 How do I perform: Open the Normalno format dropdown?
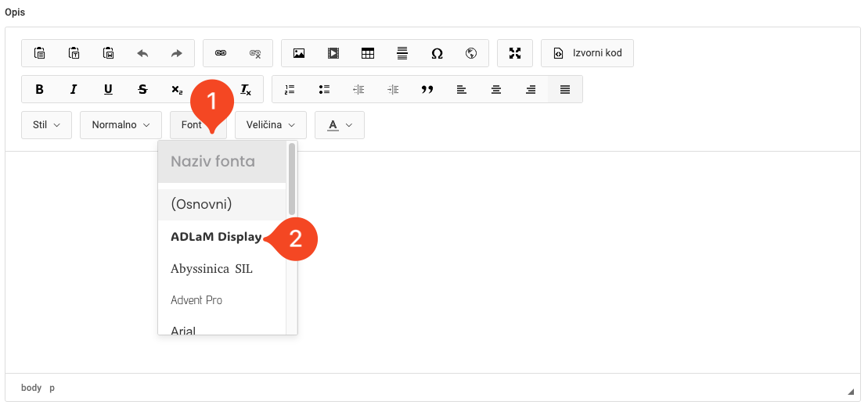tap(121, 125)
